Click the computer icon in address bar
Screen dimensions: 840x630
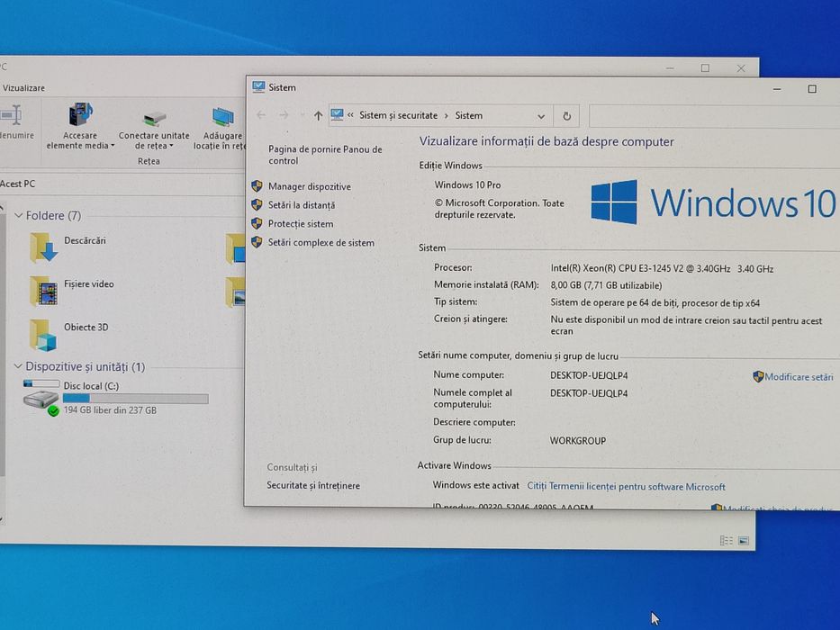click(337, 114)
